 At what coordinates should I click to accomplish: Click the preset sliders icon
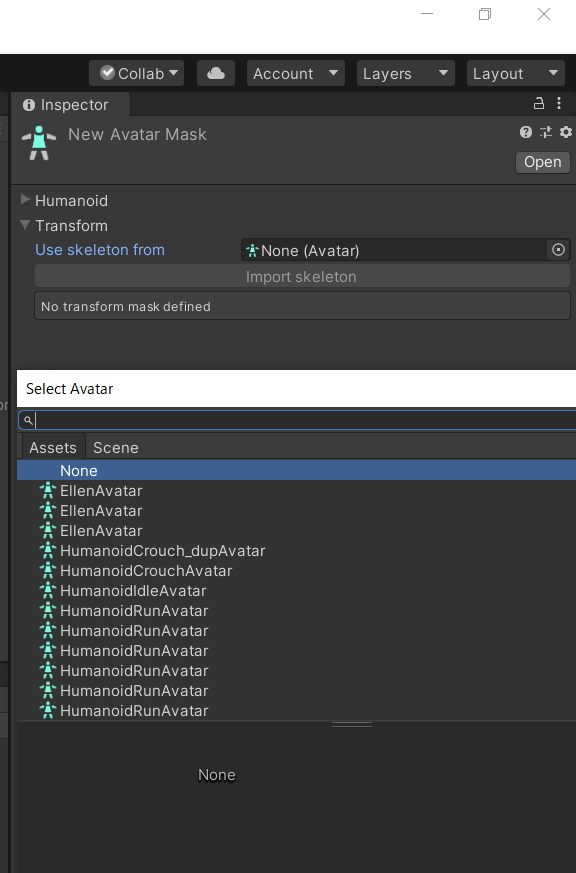coord(546,132)
